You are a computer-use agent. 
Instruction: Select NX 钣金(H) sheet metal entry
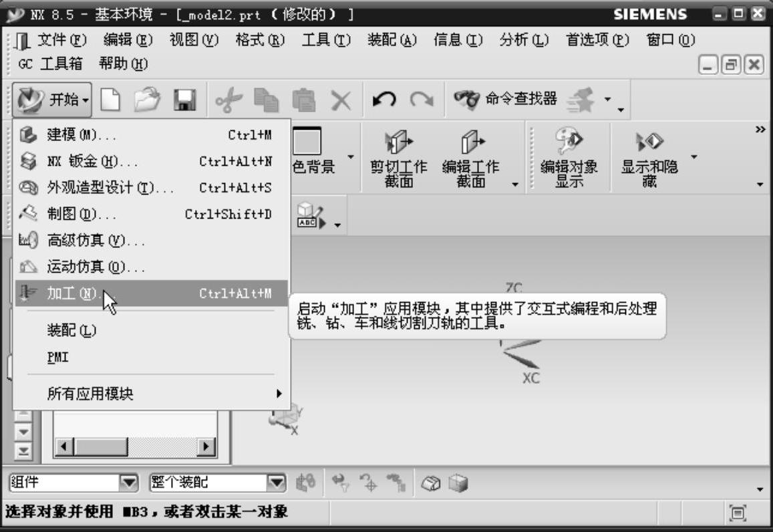[151, 161]
